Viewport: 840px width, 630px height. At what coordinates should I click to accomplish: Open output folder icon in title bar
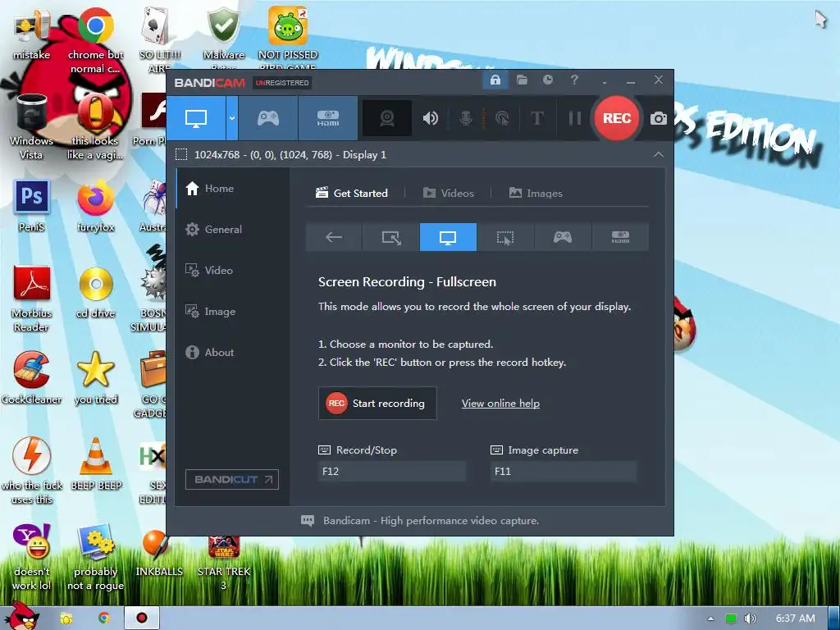(x=522, y=80)
